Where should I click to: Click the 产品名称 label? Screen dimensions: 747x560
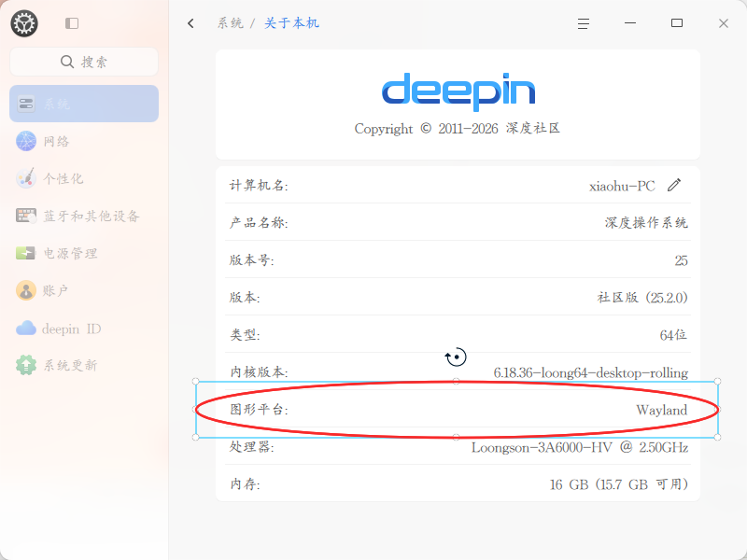point(259,222)
